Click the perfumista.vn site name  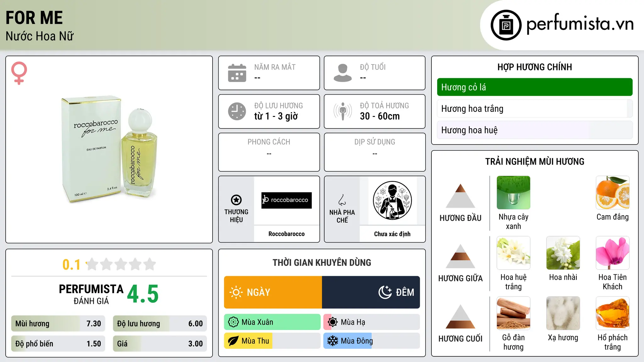(580, 24)
